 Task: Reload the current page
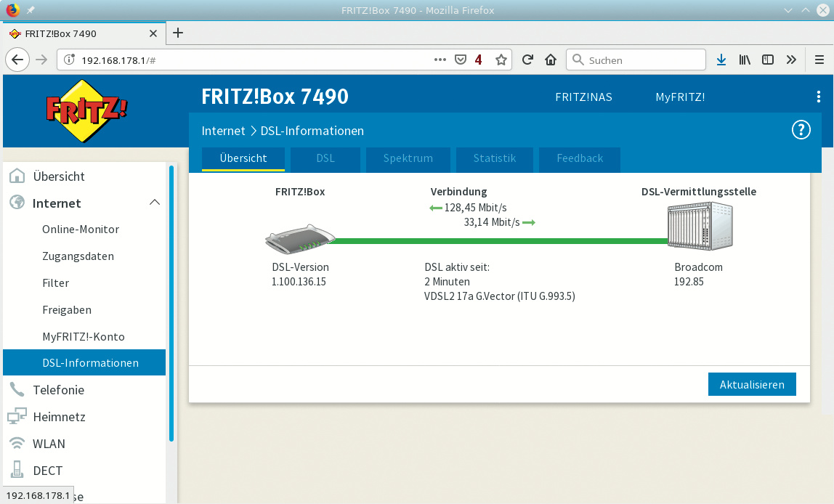527,60
